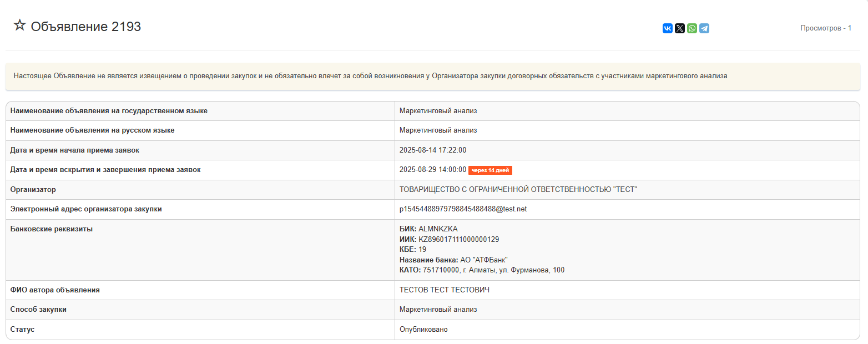Click the yellow notice banner about marketing analysis
The image size is (868, 344).
click(x=370, y=76)
